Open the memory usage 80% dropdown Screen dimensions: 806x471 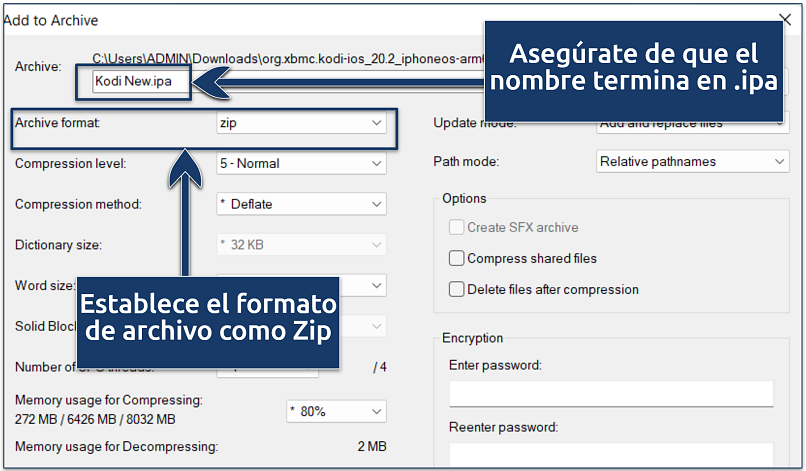pyautogui.click(x=335, y=411)
